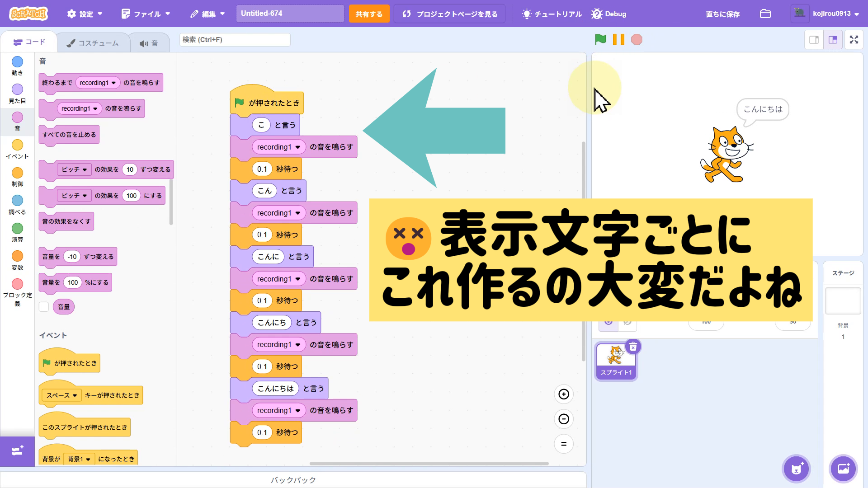Click プロジェクトページを見る button

coord(450,14)
